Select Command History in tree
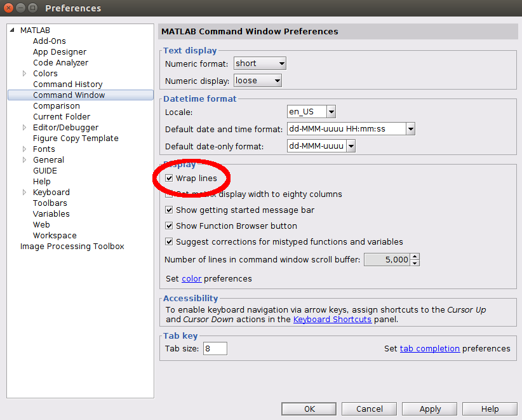Screen dimensions: 522x420 (x=67, y=85)
